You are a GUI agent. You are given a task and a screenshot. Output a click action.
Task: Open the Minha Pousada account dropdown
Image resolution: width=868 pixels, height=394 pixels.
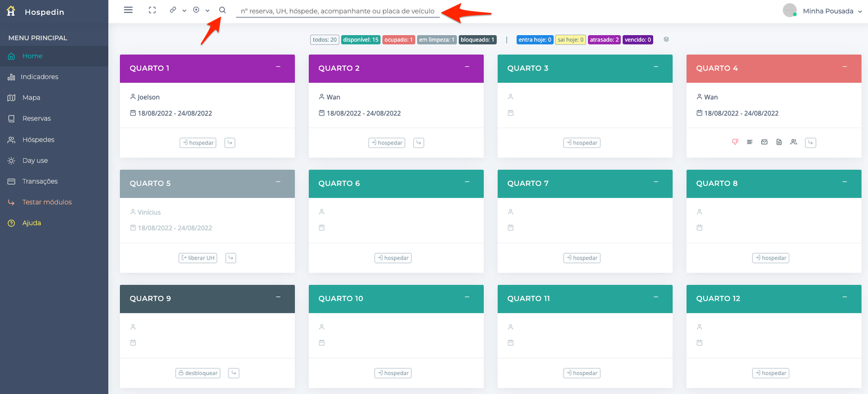coord(832,11)
